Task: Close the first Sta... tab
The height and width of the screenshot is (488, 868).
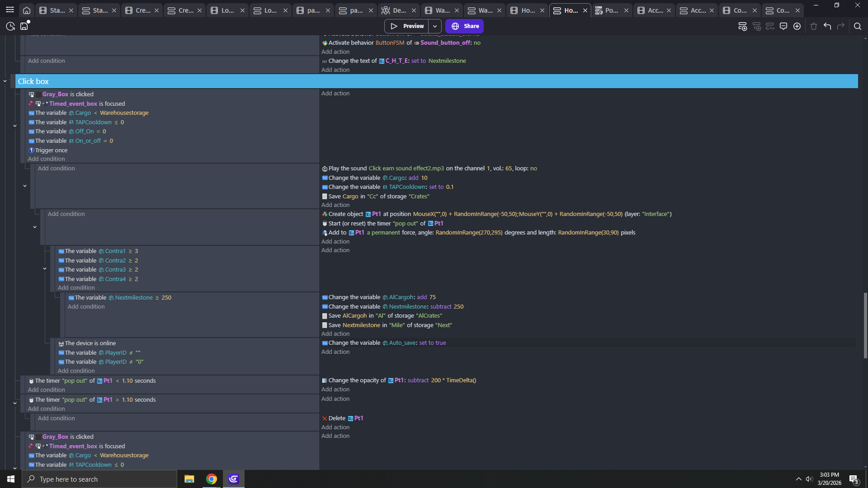Action: (x=71, y=10)
